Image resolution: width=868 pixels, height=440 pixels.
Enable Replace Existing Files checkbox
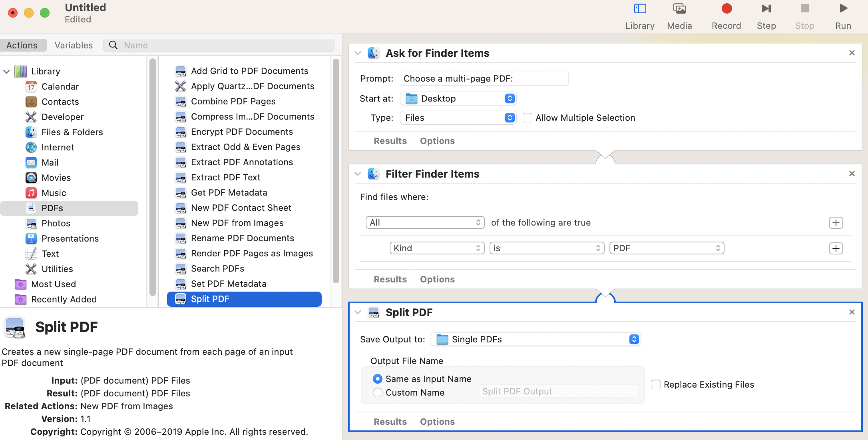[656, 384]
